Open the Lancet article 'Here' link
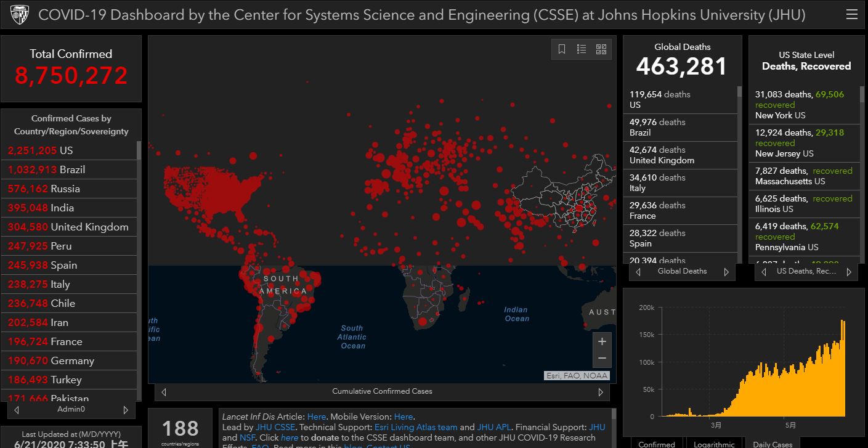 click(317, 417)
